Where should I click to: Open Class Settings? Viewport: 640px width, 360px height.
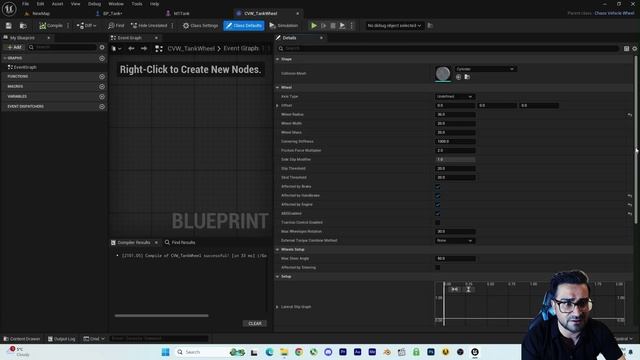point(200,26)
